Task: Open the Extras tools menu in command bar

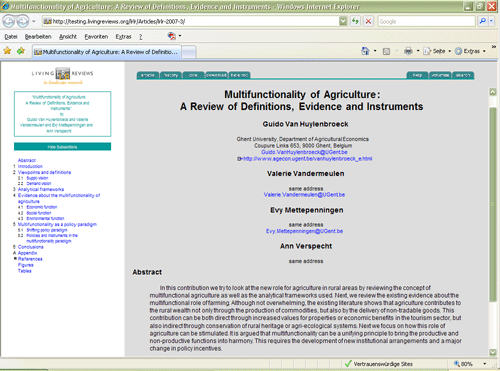Action: [470, 51]
